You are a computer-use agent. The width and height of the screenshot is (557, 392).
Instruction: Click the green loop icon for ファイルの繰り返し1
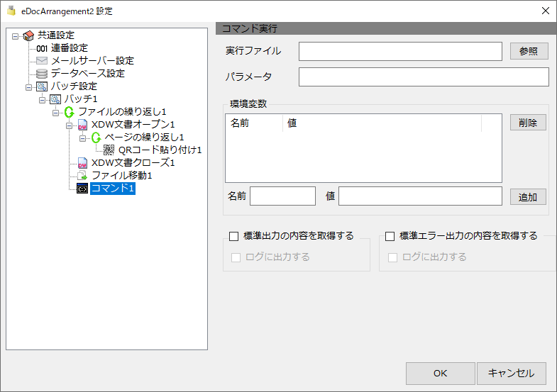[x=70, y=112]
